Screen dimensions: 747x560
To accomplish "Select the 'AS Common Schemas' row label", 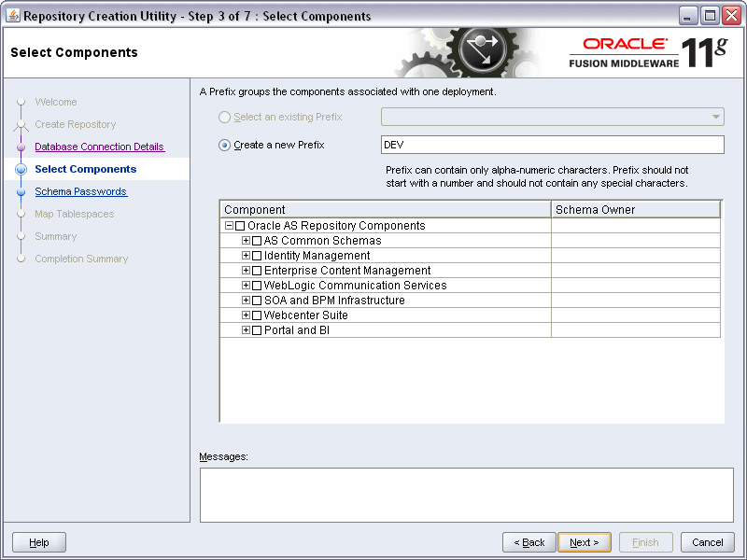I will coord(322,241).
